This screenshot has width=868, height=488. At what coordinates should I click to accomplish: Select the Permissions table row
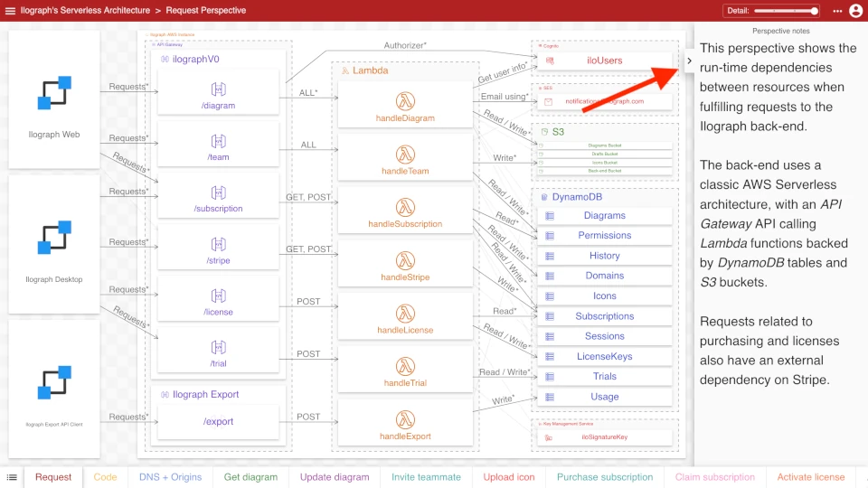[x=605, y=236]
